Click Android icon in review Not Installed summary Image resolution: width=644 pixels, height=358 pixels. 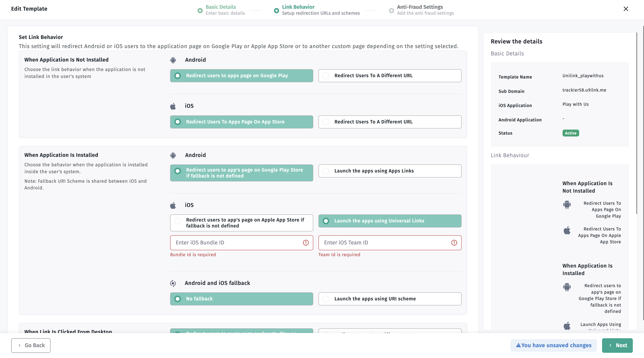(567, 204)
